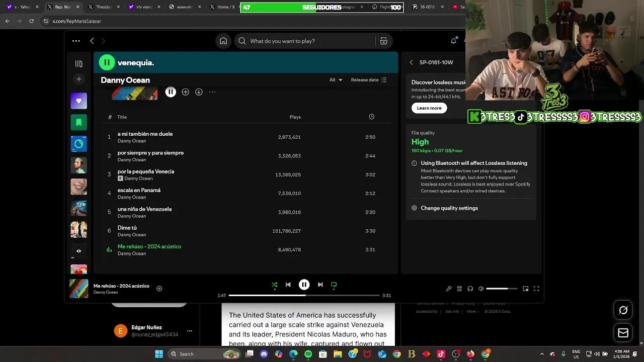Open Spotify notifications bell
The width and height of the screenshot is (644, 362).
(x=453, y=41)
